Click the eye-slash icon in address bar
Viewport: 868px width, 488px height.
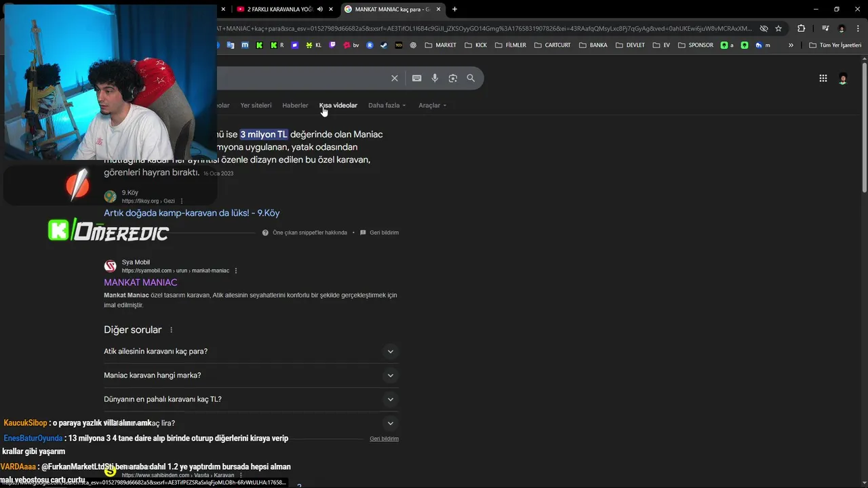tap(764, 28)
